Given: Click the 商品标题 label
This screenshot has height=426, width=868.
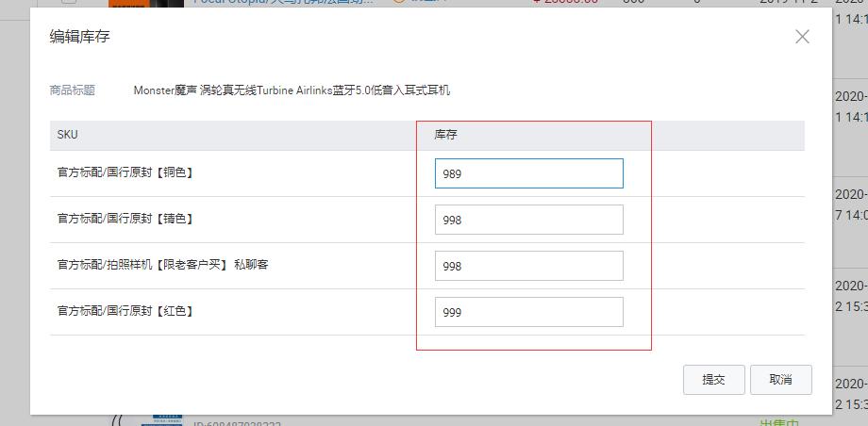Looking at the screenshot, I should click(x=72, y=90).
